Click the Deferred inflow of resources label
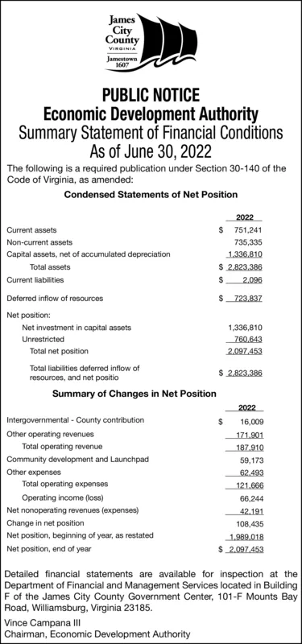The image size is (302, 644). click(x=55, y=298)
